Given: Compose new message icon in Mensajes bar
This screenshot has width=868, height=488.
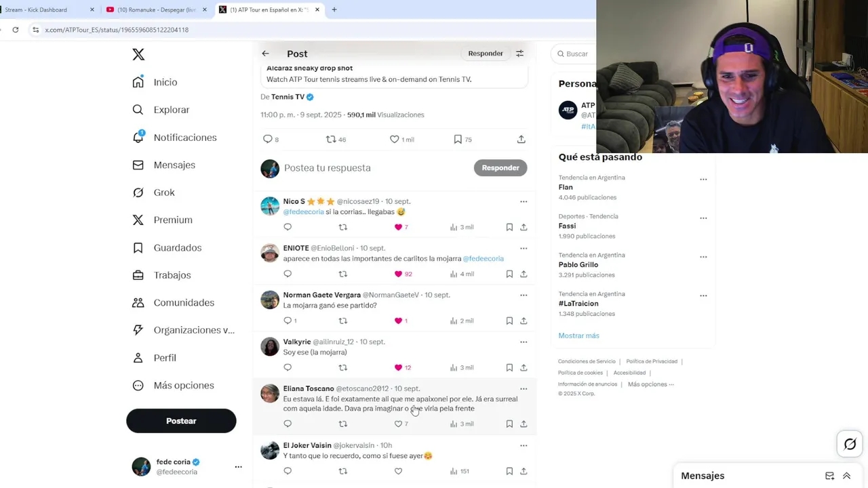Looking at the screenshot, I should coord(829,476).
